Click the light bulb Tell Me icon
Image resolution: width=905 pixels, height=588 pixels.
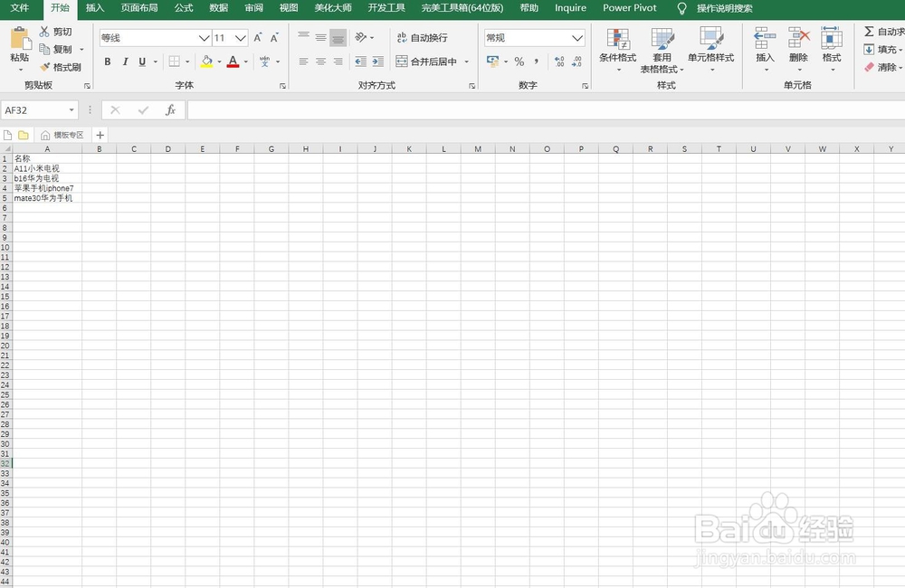pyautogui.click(x=681, y=8)
